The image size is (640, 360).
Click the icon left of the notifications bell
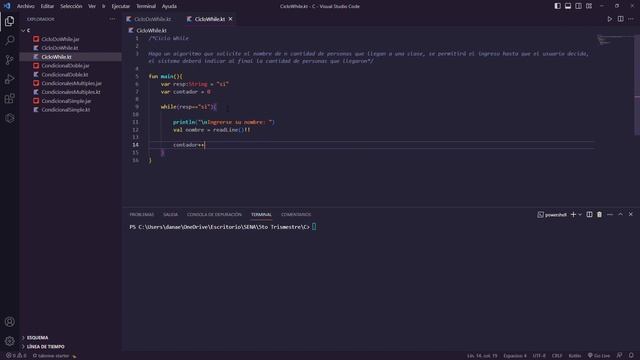click(620, 356)
